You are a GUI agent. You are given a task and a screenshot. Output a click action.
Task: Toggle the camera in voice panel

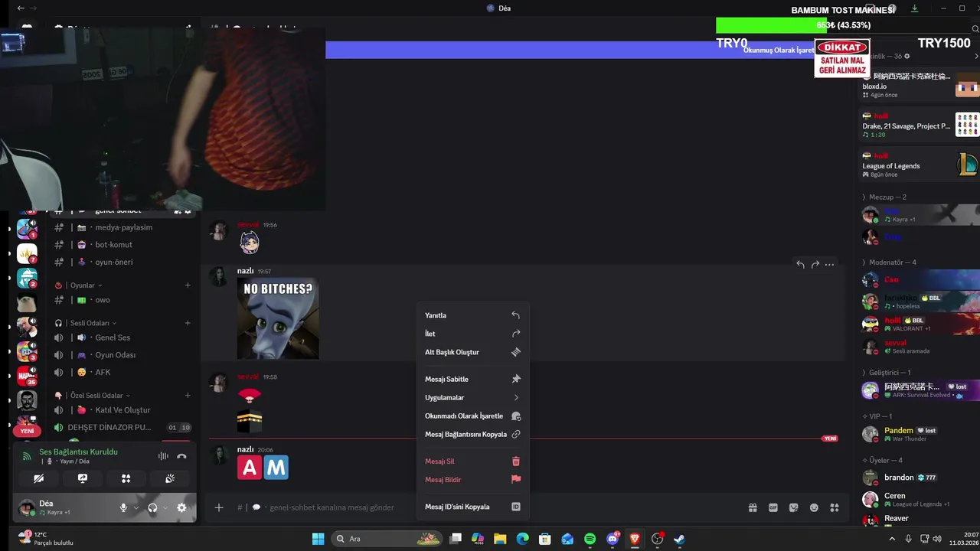(38, 478)
